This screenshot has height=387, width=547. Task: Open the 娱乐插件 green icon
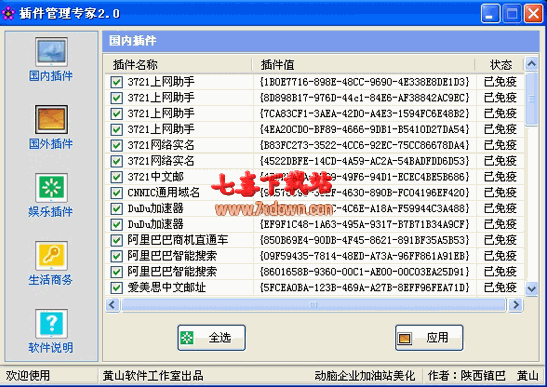pos(51,188)
